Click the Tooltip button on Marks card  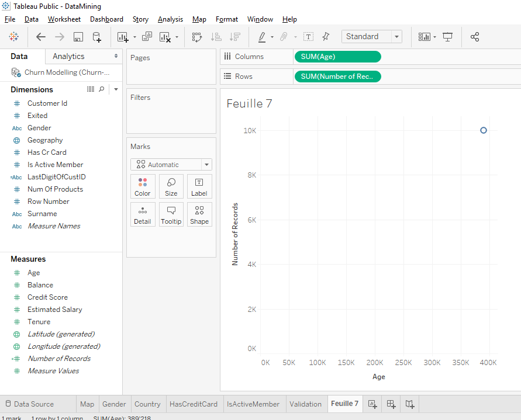pos(171,214)
